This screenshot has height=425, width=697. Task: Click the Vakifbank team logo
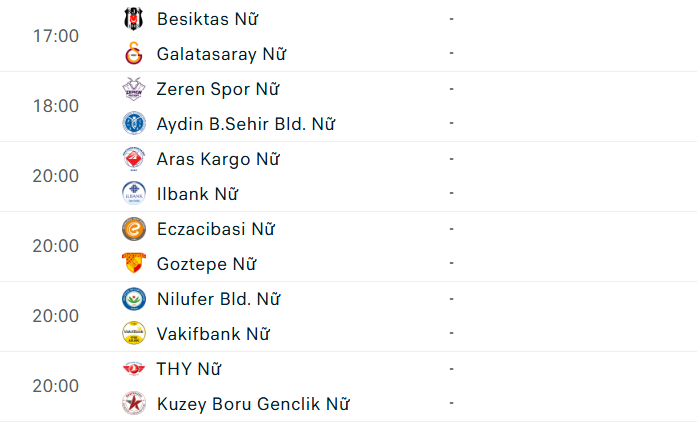[133, 334]
